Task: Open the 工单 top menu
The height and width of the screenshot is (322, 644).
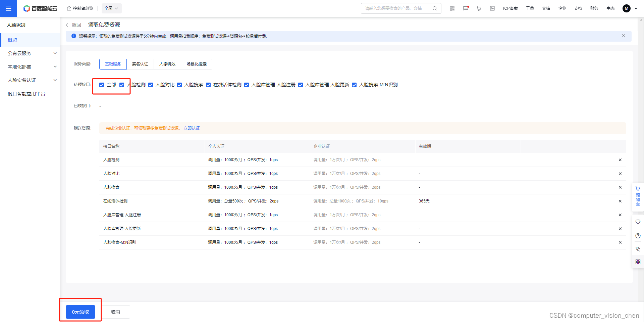Action: pos(530,8)
